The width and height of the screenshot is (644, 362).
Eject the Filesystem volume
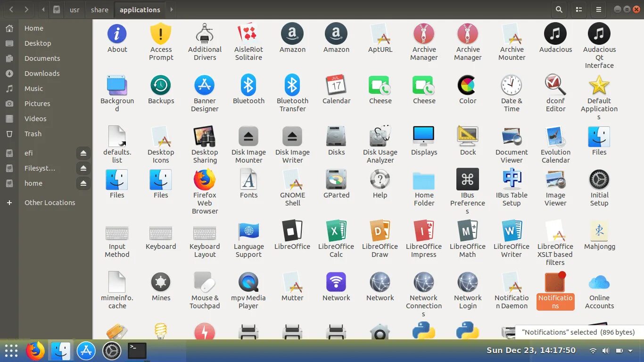tap(83, 168)
